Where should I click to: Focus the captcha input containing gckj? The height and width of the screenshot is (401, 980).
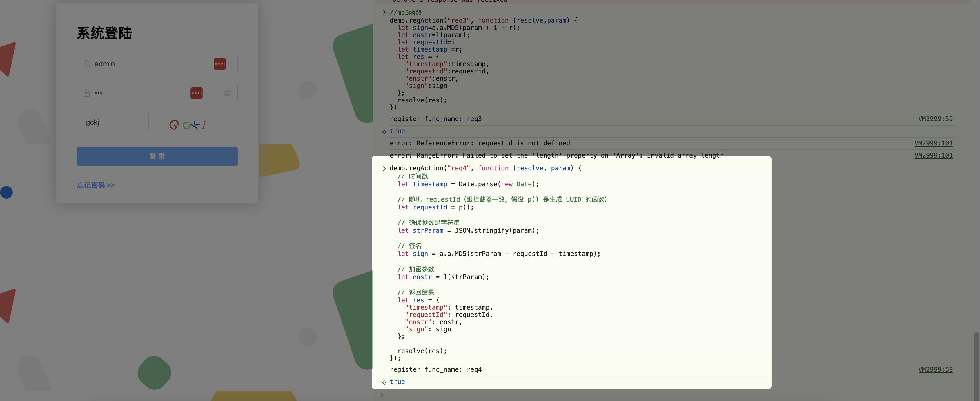[112, 122]
